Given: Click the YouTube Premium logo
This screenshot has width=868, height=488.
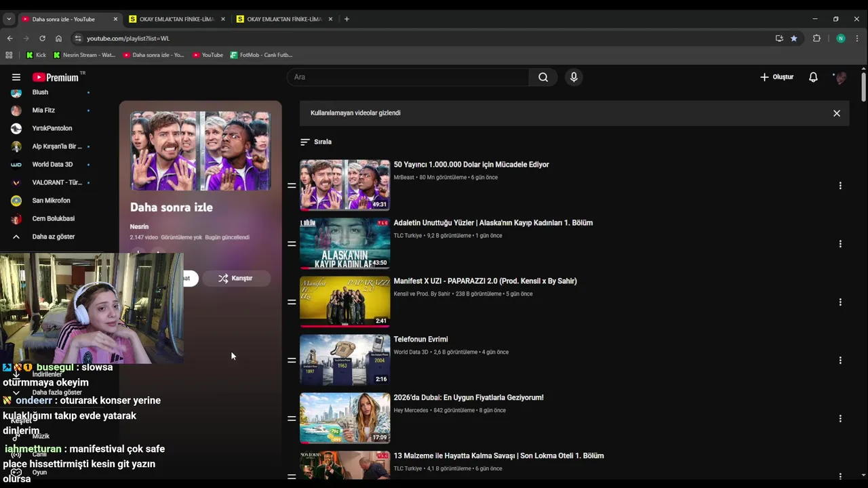Looking at the screenshot, I should [57, 77].
